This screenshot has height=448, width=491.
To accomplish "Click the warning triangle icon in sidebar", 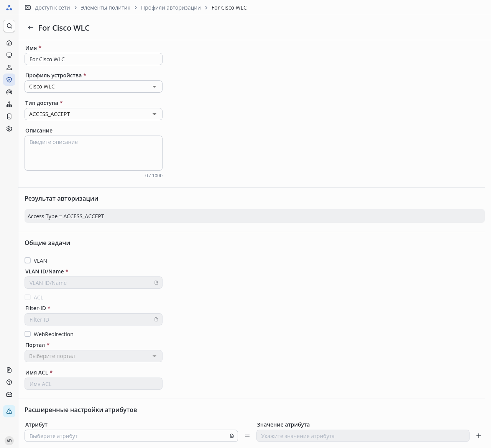I will pos(9,411).
